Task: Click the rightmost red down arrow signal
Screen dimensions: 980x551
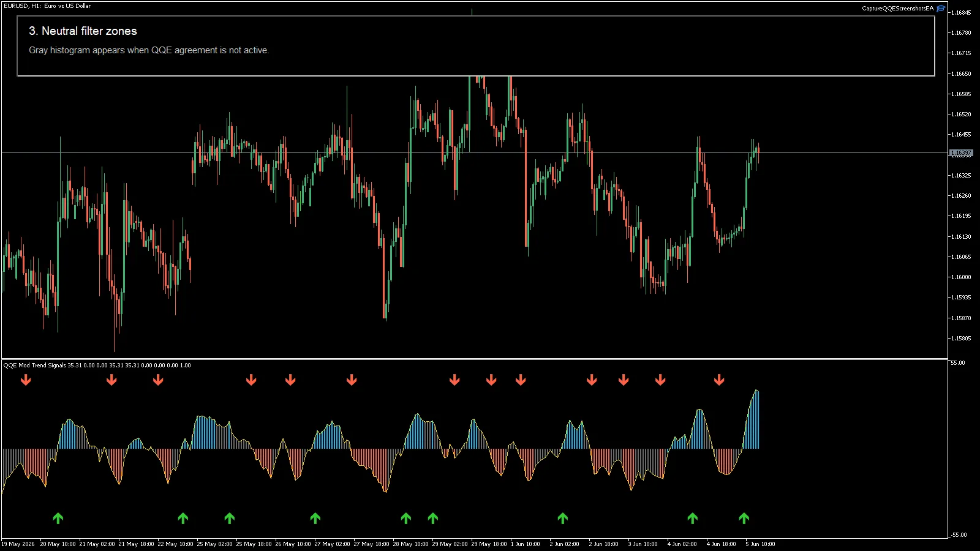Action: pyautogui.click(x=719, y=380)
